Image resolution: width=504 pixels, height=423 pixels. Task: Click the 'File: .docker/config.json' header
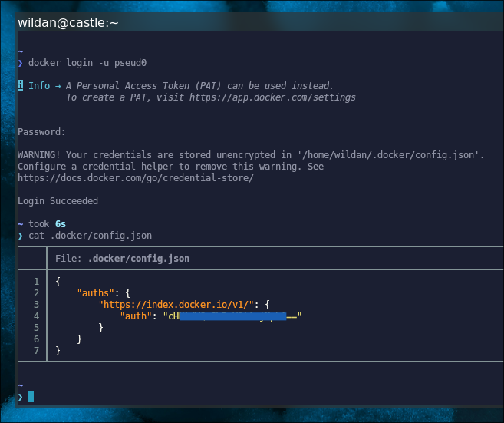pyautogui.click(x=122, y=259)
